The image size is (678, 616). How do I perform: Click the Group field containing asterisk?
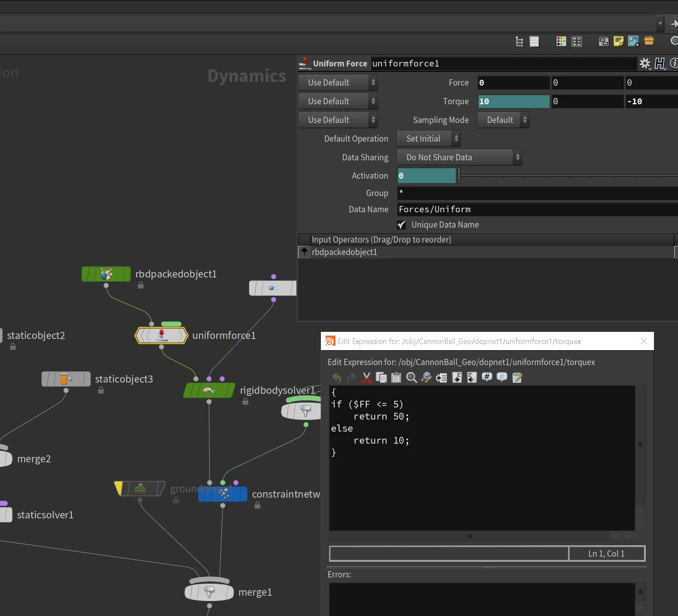(538, 193)
